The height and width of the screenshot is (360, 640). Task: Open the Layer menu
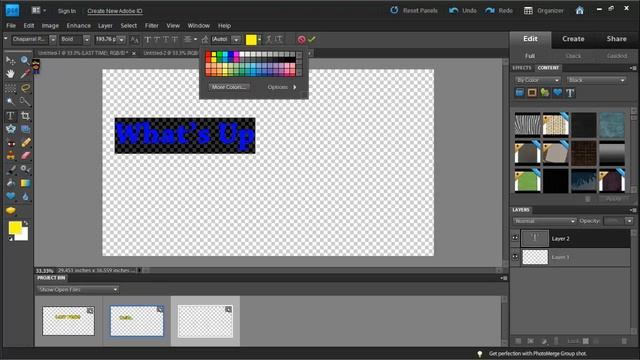pos(105,26)
